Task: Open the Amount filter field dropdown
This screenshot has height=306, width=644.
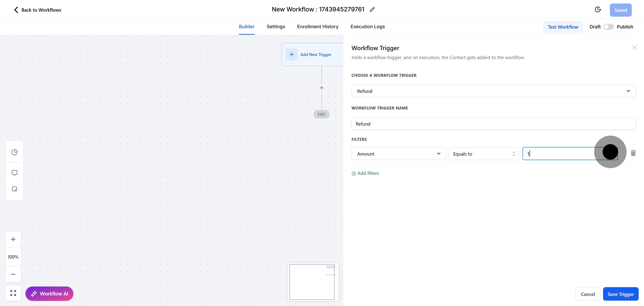Action: pos(398,154)
